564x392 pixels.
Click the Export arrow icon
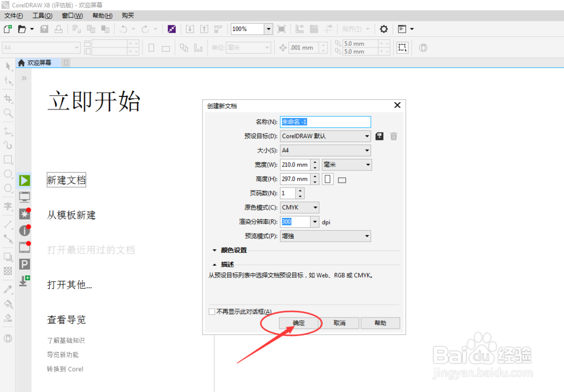point(204,29)
